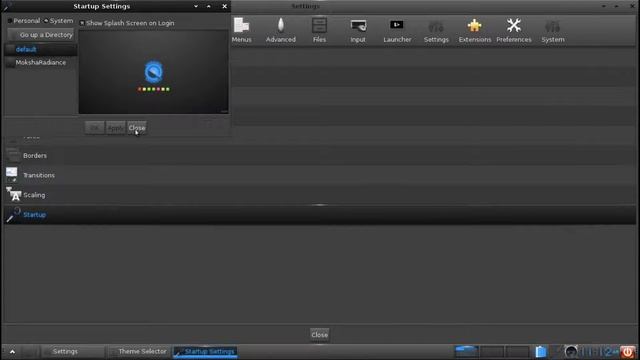
Task: Switch to Theme Selector in taskbar
Action: 139,351
